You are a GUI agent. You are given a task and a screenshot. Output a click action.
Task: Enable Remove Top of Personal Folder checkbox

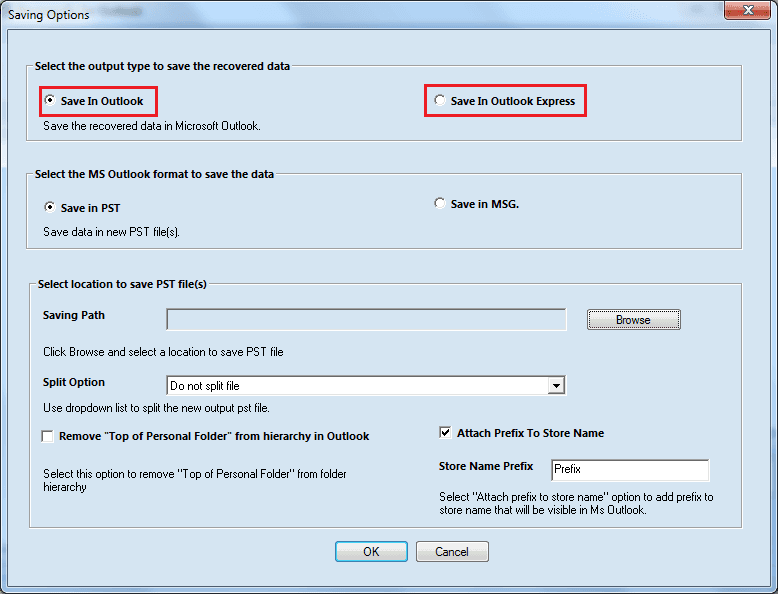click(x=48, y=436)
